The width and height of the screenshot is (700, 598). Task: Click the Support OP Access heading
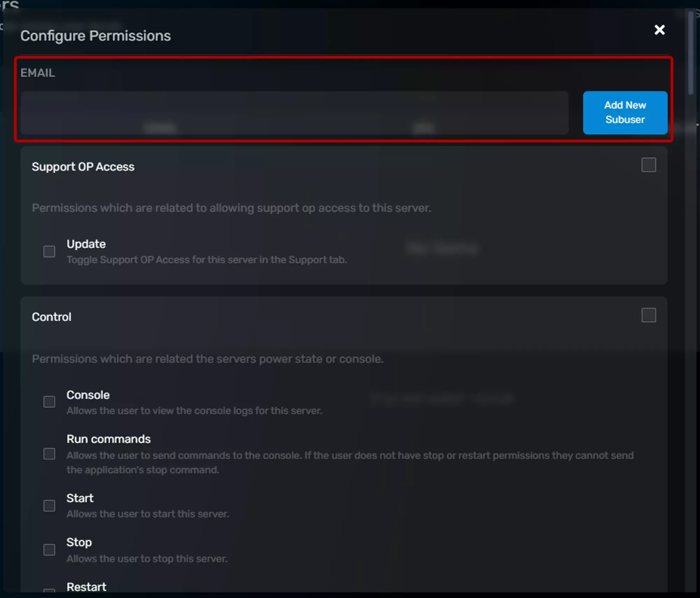pyautogui.click(x=83, y=166)
